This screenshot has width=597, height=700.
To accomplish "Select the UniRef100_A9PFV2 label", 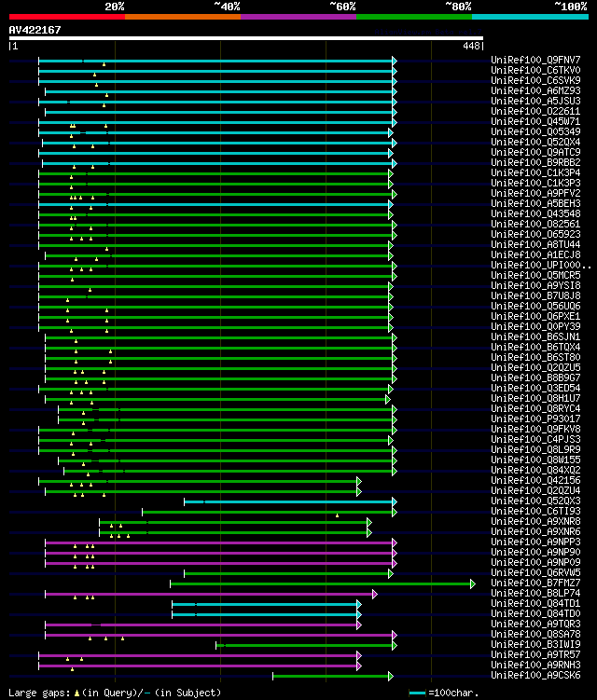I will coord(535,193).
